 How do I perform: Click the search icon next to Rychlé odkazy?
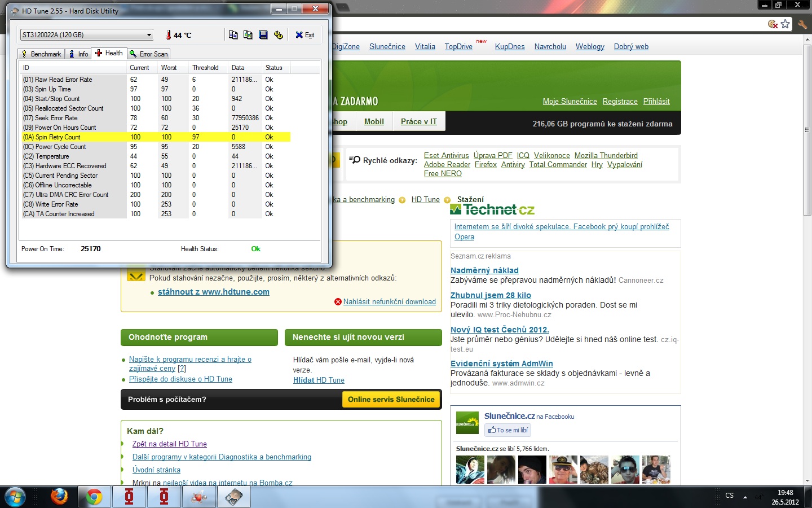[x=355, y=159]
